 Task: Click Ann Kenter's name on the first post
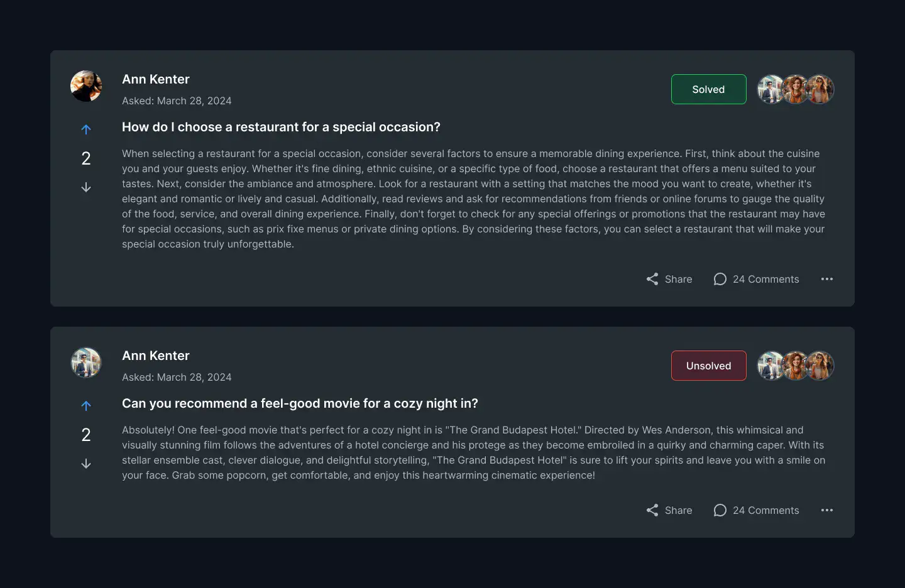click(x=156, y=79)
